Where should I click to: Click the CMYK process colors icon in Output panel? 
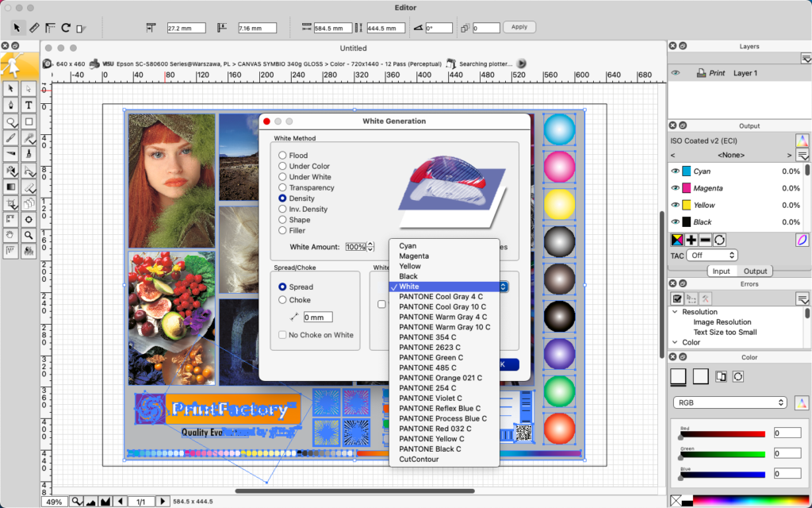(x=677, y=240)
